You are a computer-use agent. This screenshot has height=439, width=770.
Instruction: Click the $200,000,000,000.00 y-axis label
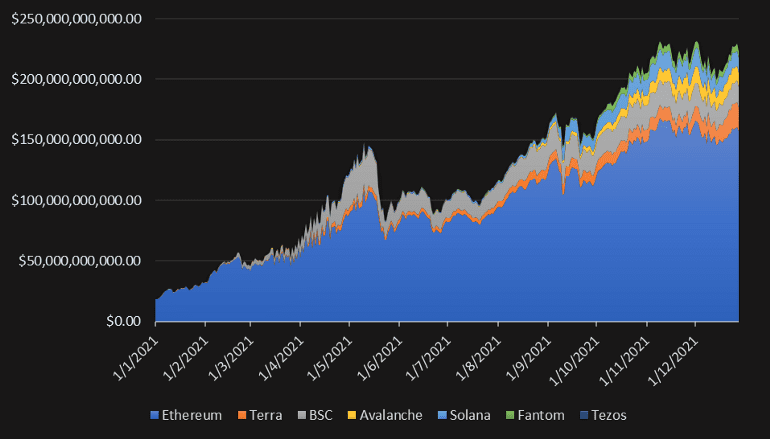pos(77,79)
